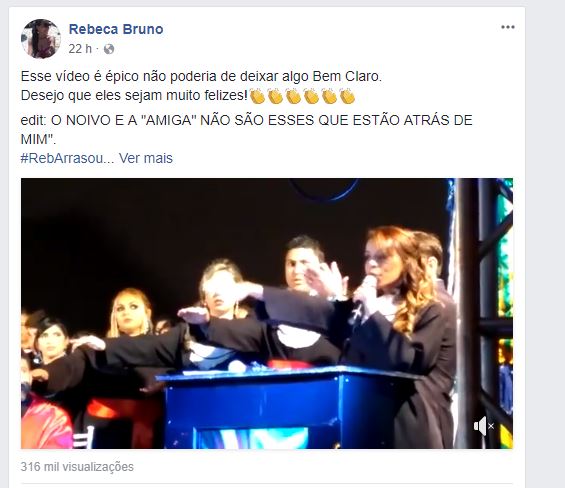Image resolution: width=565 pixels, height=488 pixels.
Task: Open the Rebeca Bruno profile name link
Action: (116, 29)
